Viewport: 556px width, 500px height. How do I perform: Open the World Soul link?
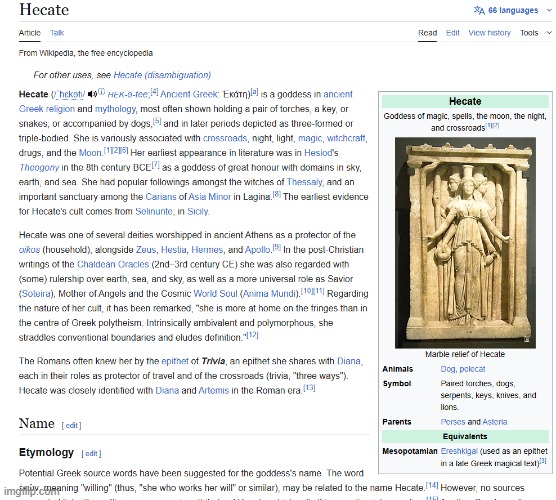(x=215, y=294)
